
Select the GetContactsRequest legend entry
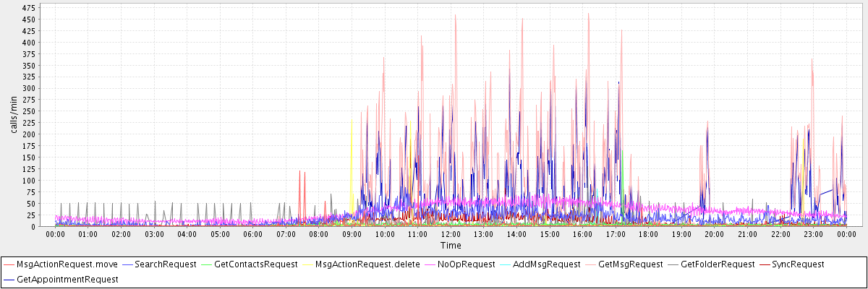tap(257, 264)
